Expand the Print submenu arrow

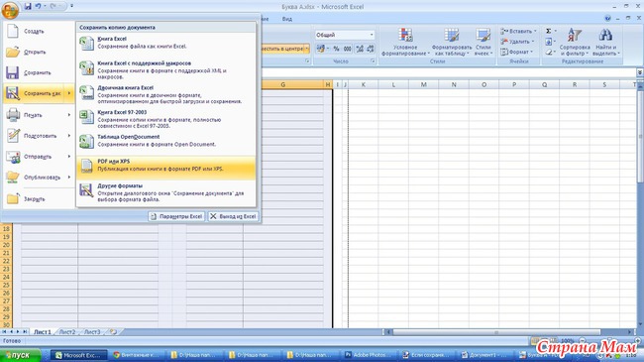[x=69, y=115]
